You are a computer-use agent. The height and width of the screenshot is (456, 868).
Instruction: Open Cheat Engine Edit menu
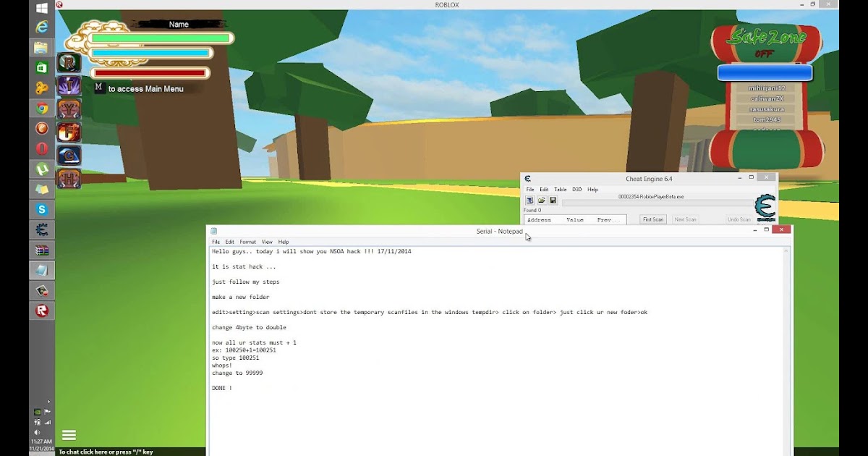point(544,190)
